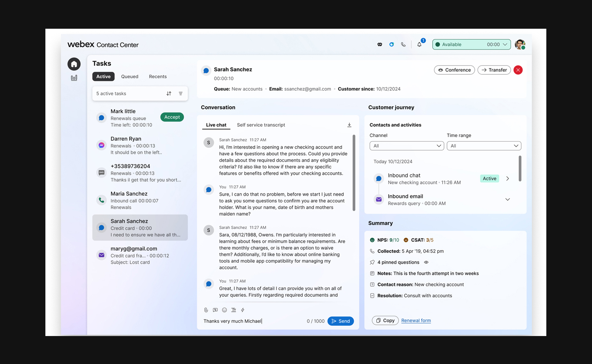Image resolution: width=592 pixels, height=364 pixels.
Task: Download the conversation transcript
Action: [349, 125]
